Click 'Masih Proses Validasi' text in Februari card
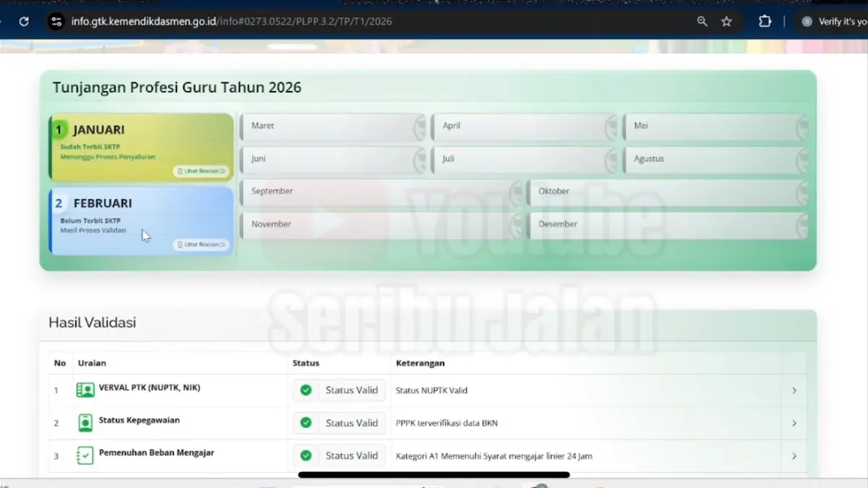The image size is (868, 488). point(93,230)
